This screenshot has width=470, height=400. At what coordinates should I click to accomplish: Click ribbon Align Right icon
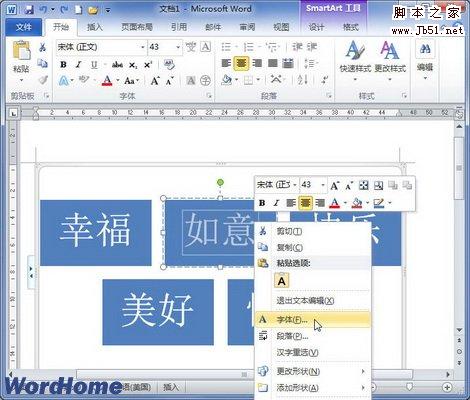pyautogui.click(x=257, y=63)
